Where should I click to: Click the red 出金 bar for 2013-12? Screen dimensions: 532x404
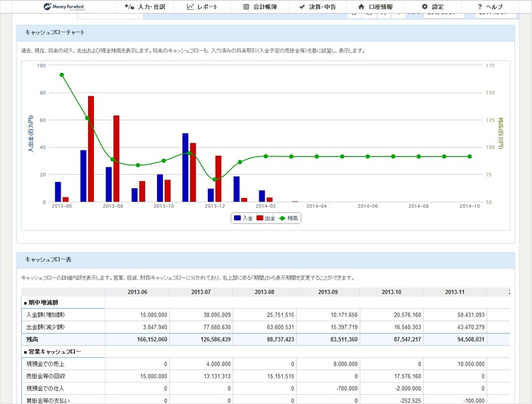(218, 179)
